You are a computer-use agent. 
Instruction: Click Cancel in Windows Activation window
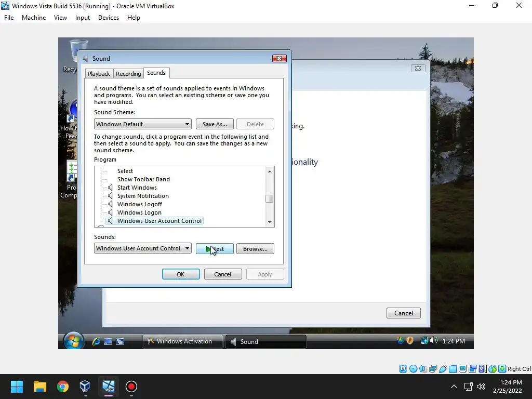click(x=403, y=313)
